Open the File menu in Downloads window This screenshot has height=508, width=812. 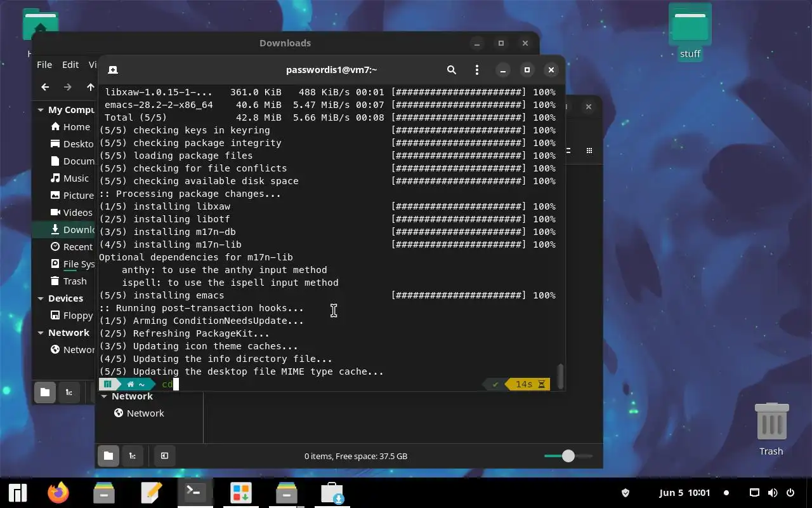tap(44, 65)
